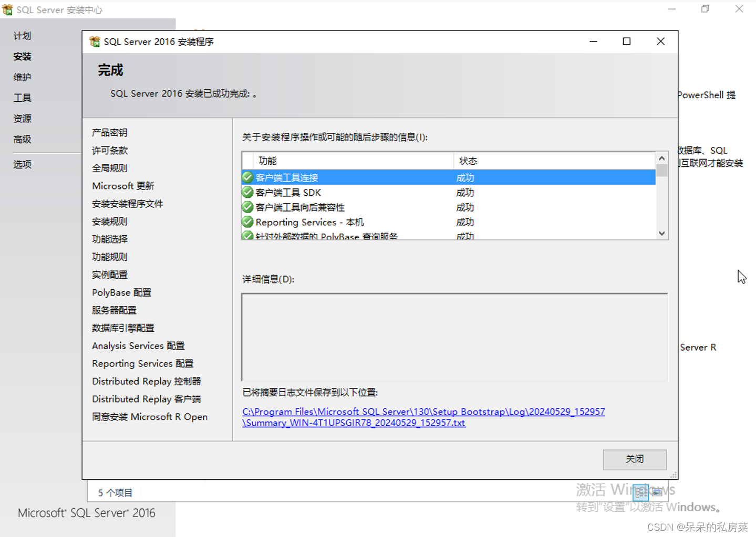Click the SQL Server 2016 setup title icon
The width and height of the screenshot is (756, 537).
pos(95,41)
